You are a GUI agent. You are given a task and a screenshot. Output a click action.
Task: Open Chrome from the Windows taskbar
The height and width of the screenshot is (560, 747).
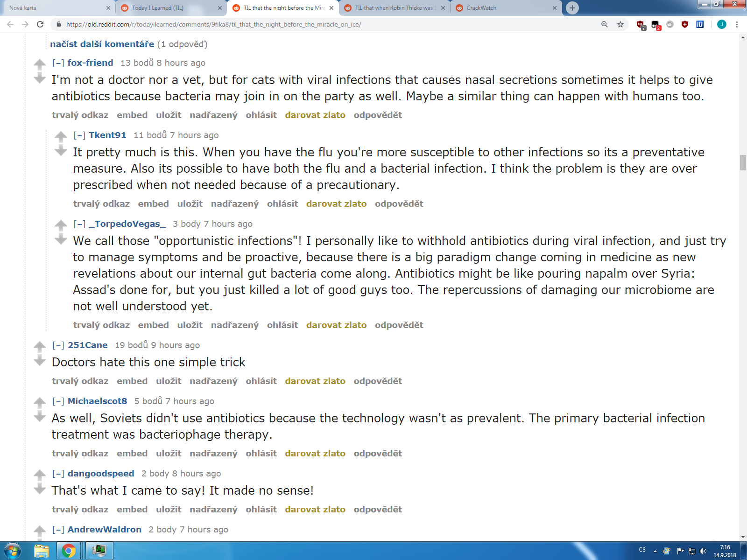pos(69,551)
